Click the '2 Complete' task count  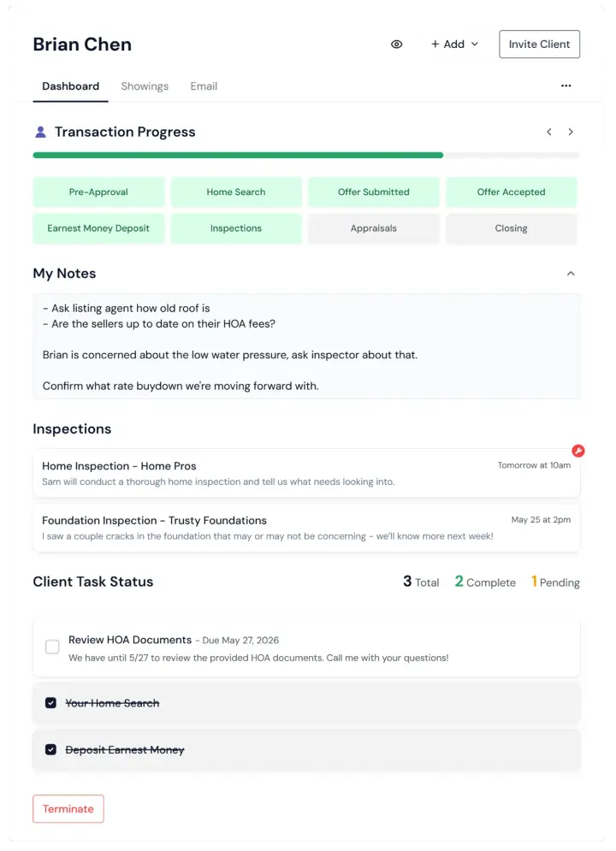pyautogui.click(x=484, y=582)
